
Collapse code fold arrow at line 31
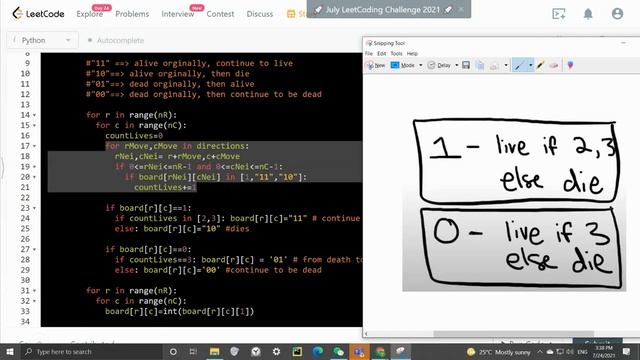click(x=34, y=291)
